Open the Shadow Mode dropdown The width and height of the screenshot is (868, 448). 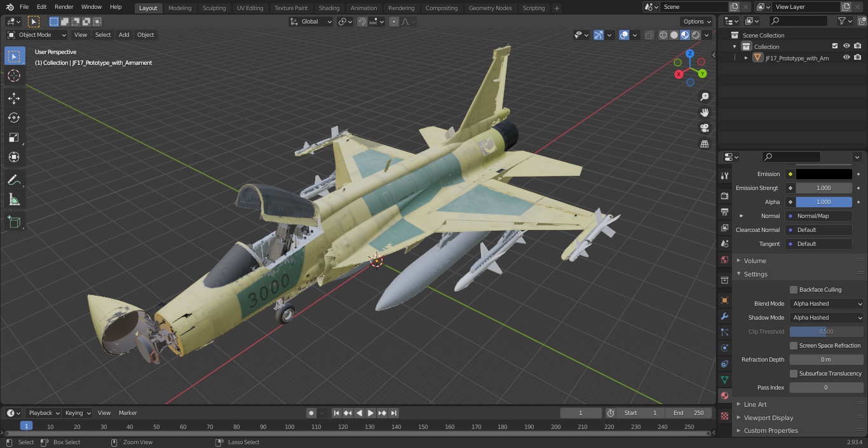(x=827, y=318)
